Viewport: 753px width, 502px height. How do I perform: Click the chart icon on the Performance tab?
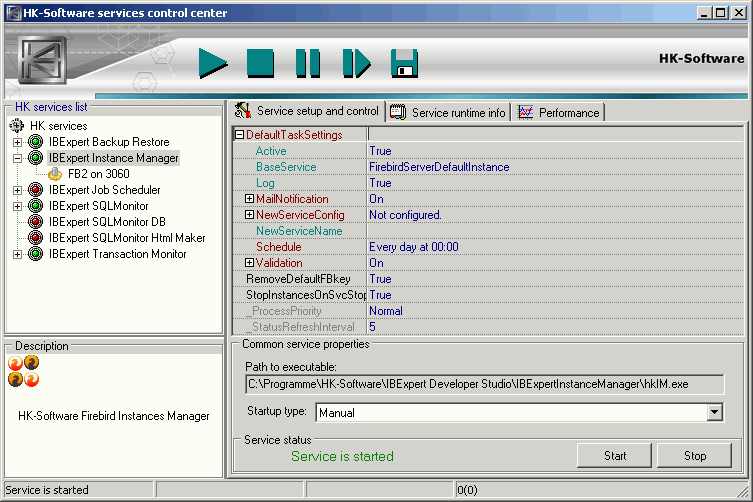525,112
